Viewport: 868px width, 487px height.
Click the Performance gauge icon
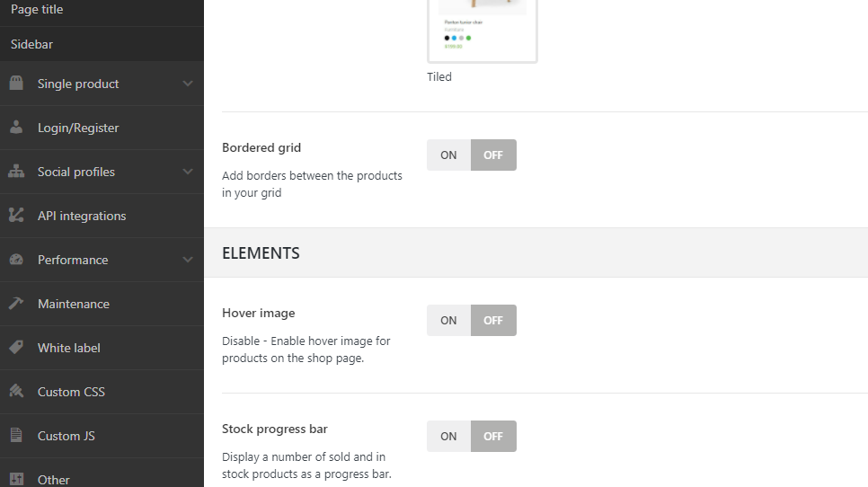pyautogui.click(x=16, y=260)
